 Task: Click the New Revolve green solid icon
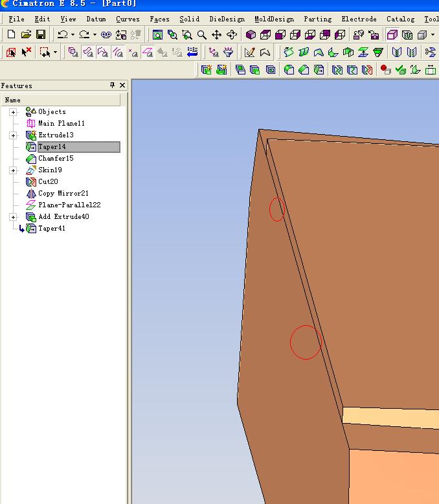pyautogui.click(x=221, y=69)
